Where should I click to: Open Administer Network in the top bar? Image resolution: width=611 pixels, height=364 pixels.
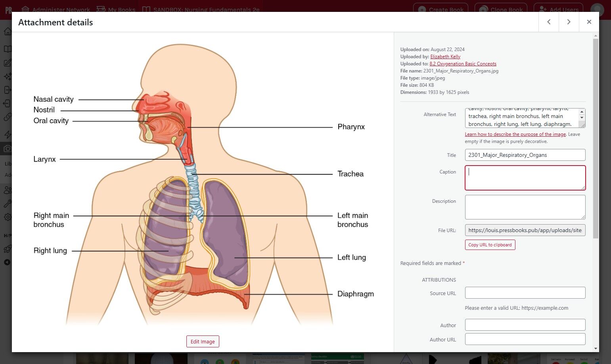pos(56,10)
